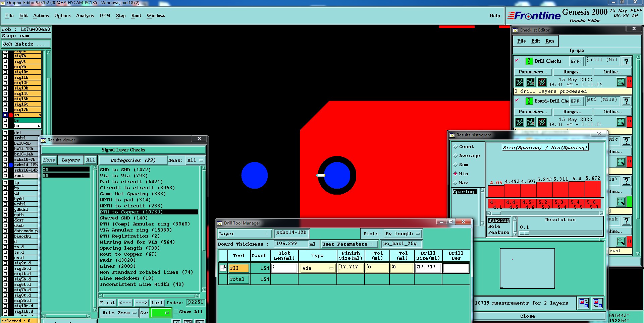This screenshot has width=644, height=323.
Task: Click the left histogram icon beside measurements count
Action: pos(584,303)
